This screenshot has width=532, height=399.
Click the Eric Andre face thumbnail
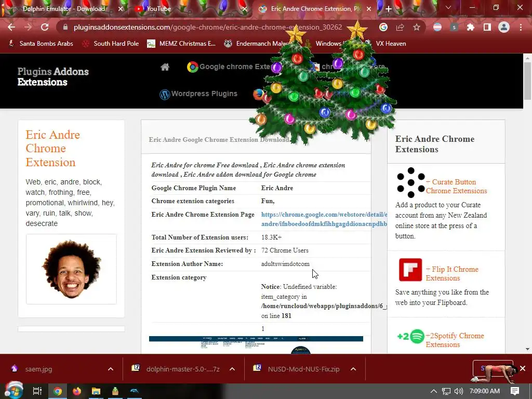[71, 269]
